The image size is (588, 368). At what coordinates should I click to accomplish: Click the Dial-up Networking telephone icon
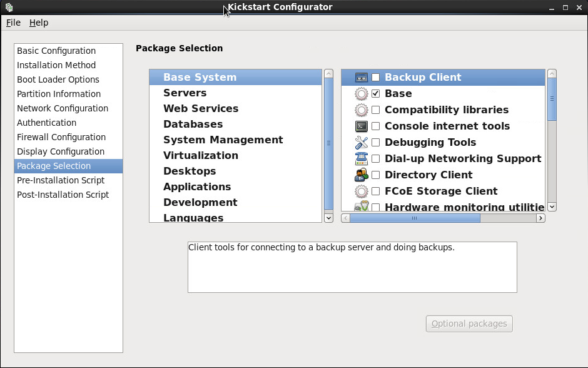[x=361, y=159]
